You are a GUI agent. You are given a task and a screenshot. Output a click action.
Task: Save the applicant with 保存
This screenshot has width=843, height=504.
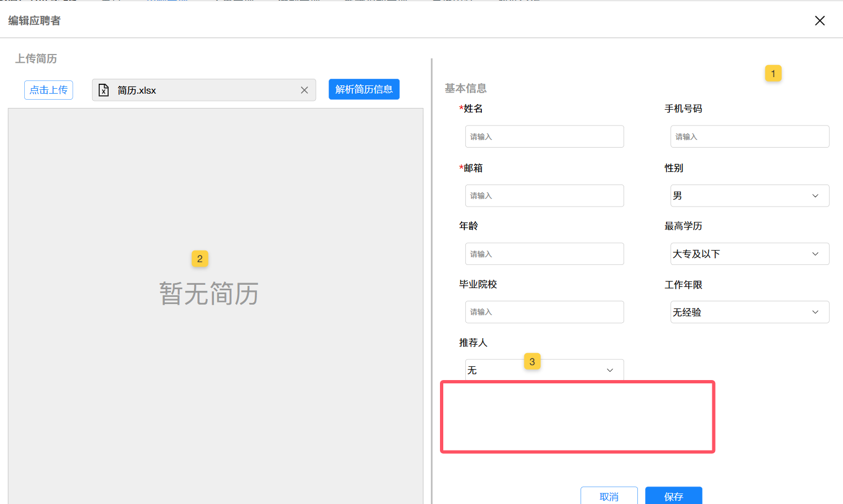(x=673, y=496)
